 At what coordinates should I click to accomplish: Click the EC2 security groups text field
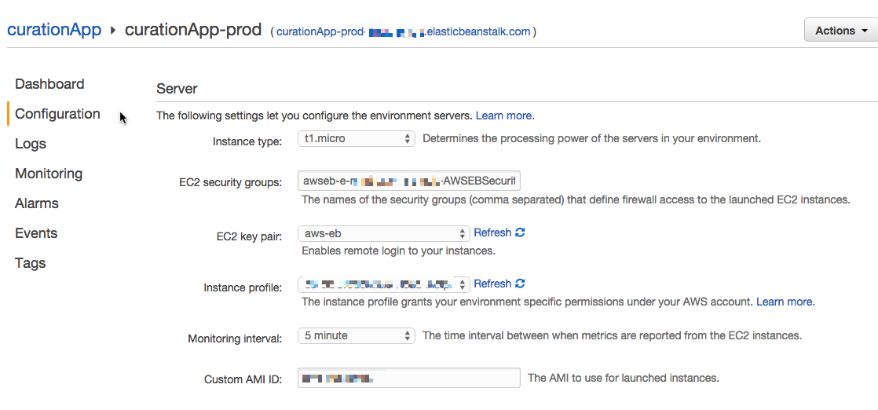(409, 181)
